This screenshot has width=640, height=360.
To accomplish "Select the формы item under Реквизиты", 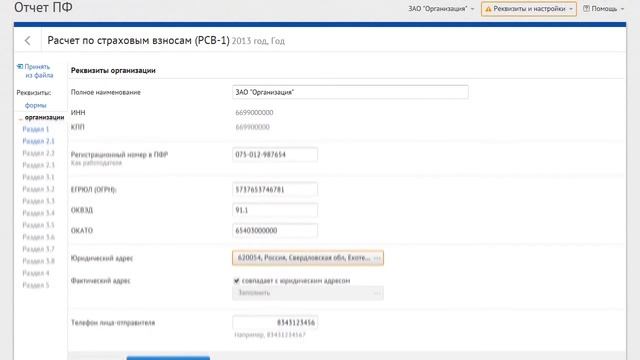I will 36,105.
